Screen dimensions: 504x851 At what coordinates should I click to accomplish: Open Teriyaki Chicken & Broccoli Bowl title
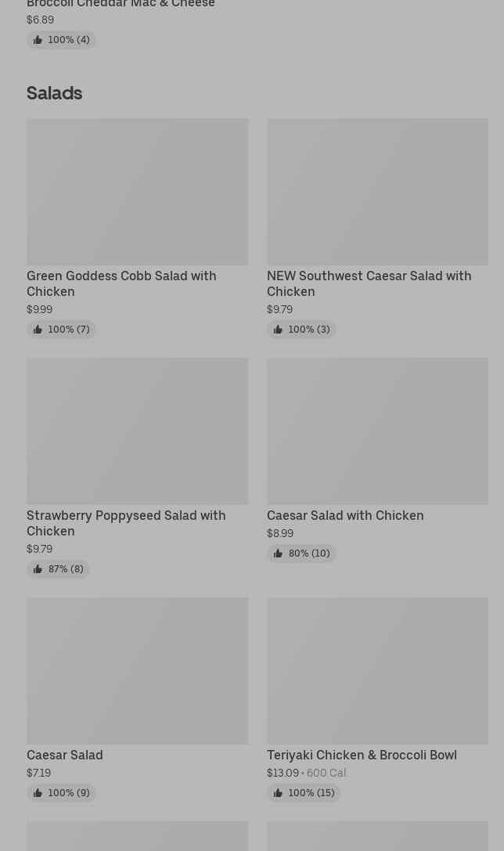362,755
